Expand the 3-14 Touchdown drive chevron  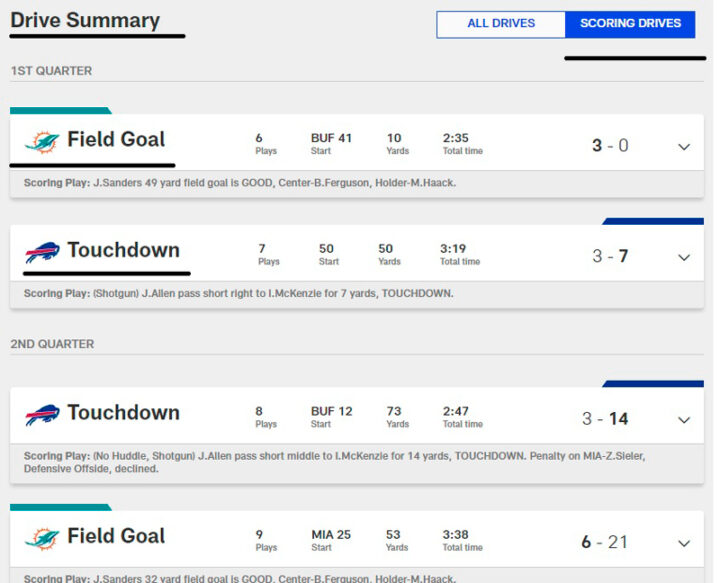coord(684,420)
